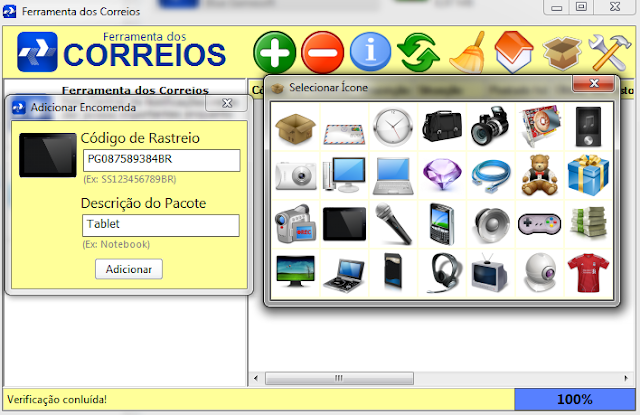The width and height of the screenshot is (640, 415).
Task: Select the blue network cable icon
Action: (491, 176)
